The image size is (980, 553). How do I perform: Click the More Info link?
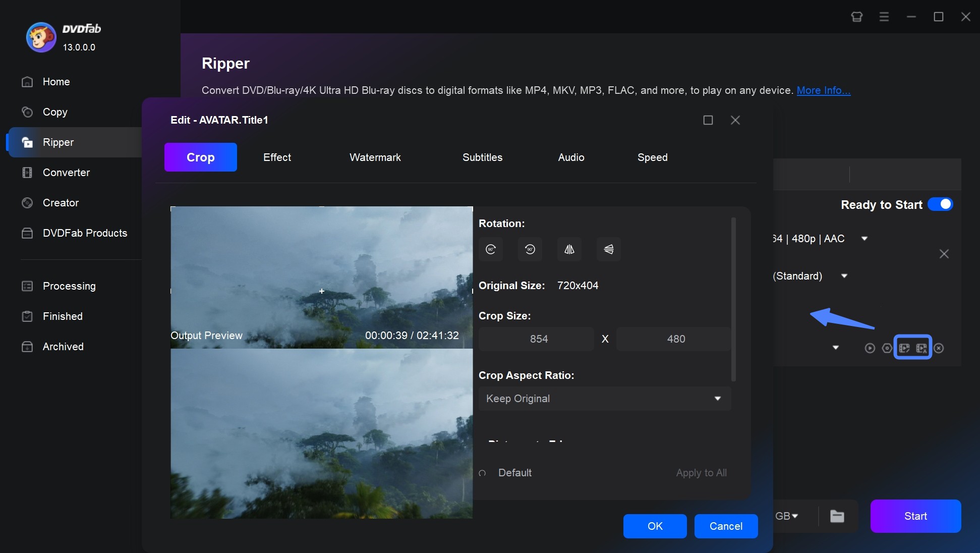point(823,90)
